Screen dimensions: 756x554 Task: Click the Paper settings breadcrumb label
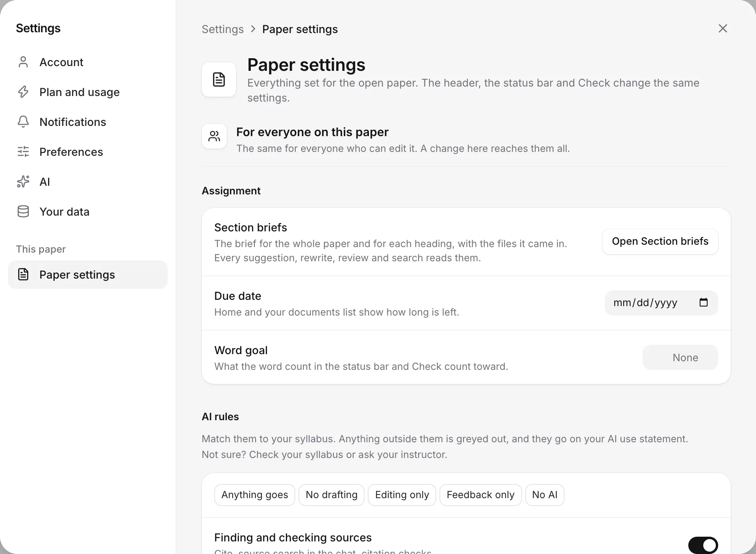(300, 29)
